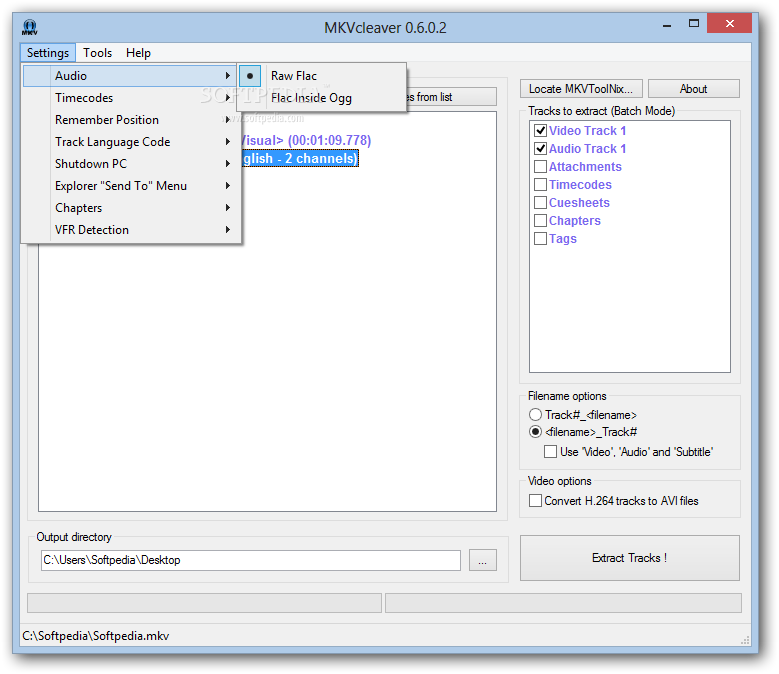Select the Audio settings entry
The height and width of the screenshot is (674, 779).
tap(130, 75)
